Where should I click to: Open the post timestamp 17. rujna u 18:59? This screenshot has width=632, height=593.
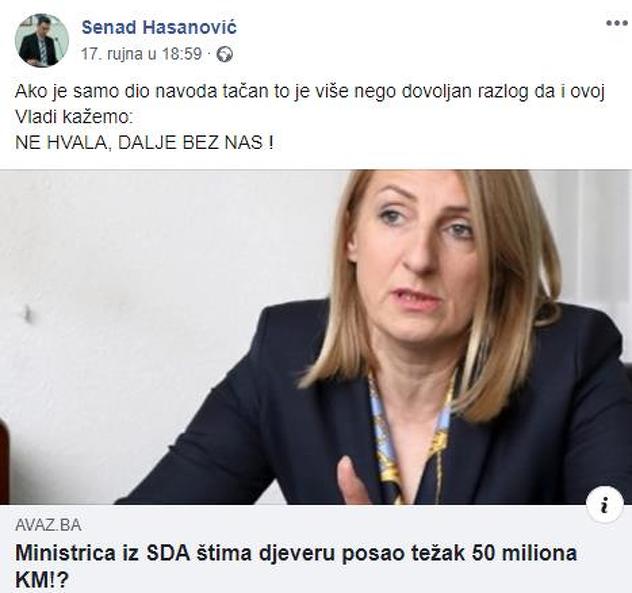[141, 54]
